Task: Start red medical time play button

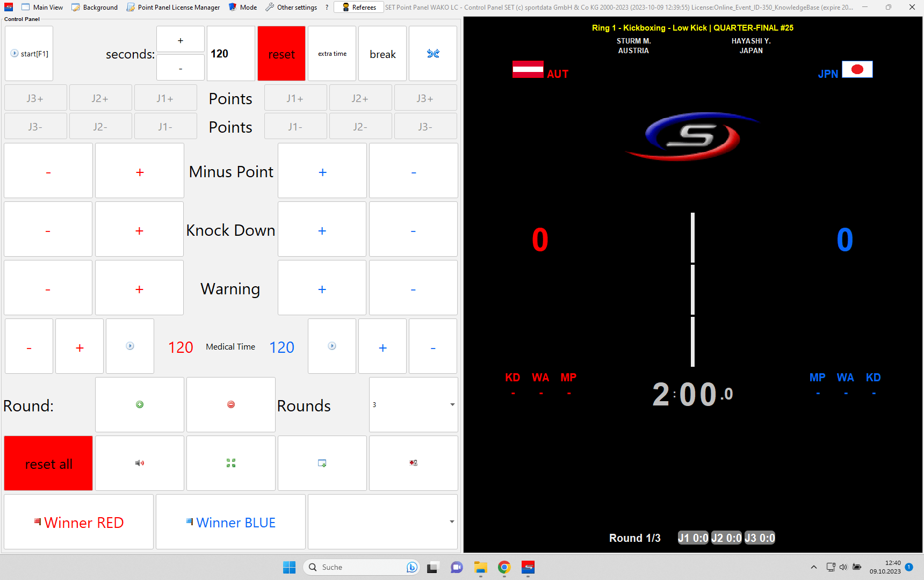Action: (x=130, y=346)
